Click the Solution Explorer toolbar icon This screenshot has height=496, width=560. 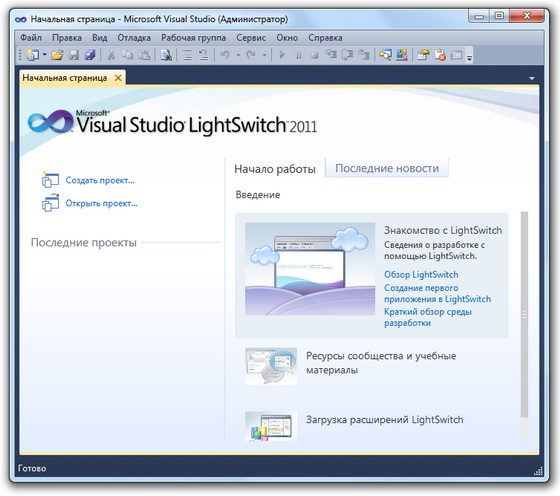click(x=385, y=55)
